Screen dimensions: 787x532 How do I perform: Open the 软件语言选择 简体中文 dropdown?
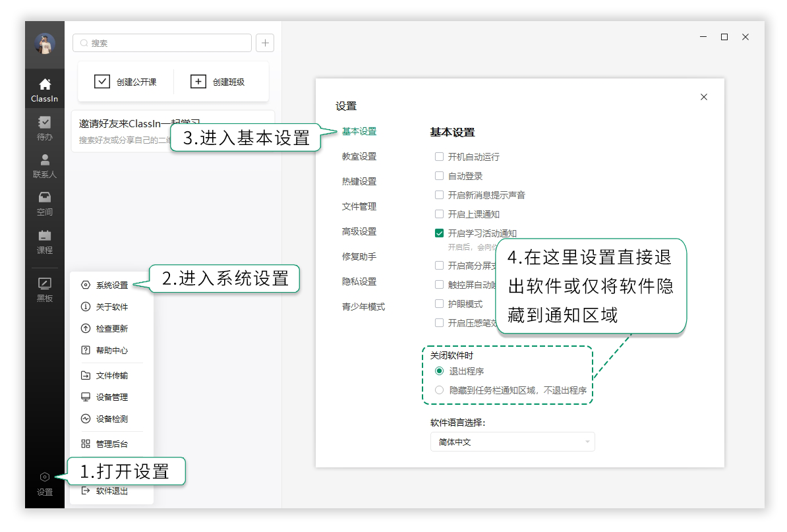pos(512,442)
